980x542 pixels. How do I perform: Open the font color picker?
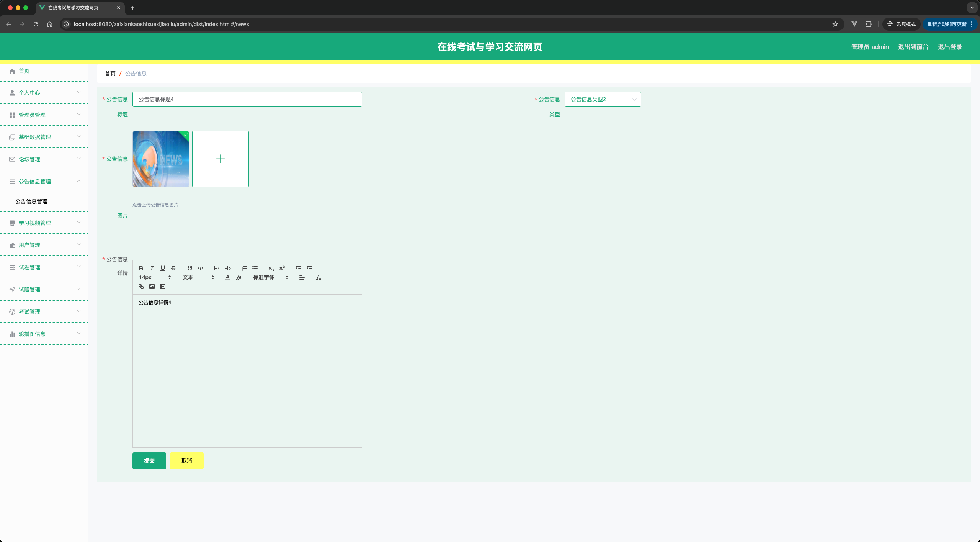(x=227, y=277)
